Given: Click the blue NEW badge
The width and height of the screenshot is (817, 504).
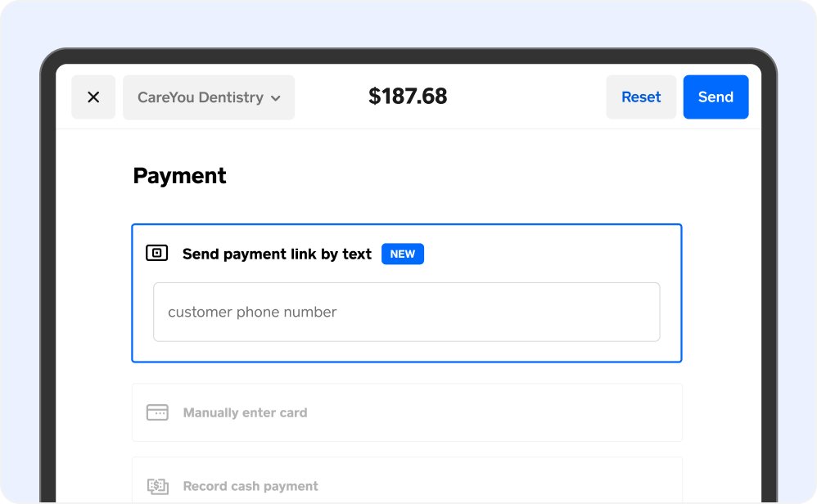Looking at the screenshot, I should (403, 254).
